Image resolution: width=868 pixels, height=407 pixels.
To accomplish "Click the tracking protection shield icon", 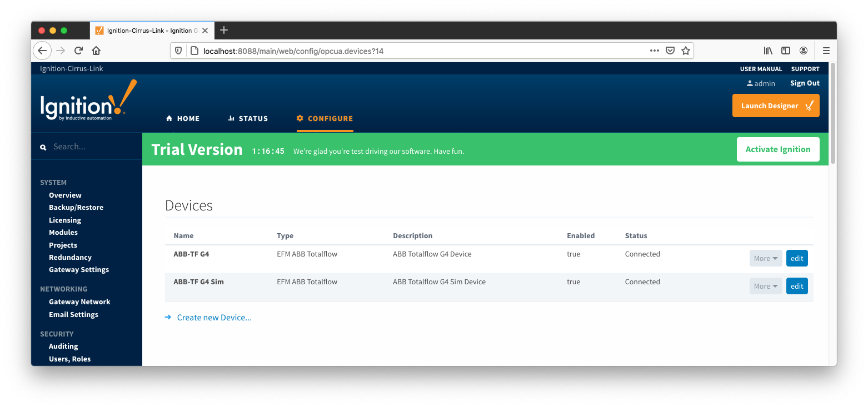I will coord(178,51).
